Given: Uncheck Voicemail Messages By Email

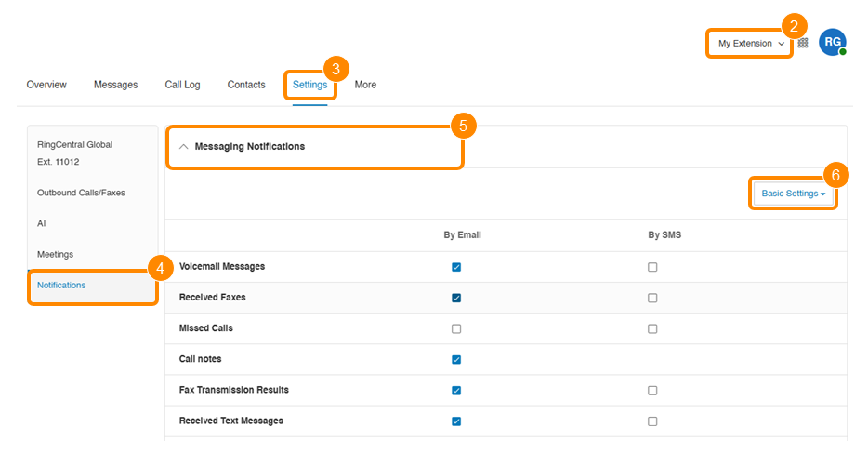Looking at the screenshot, I should (x=456, y=267).
